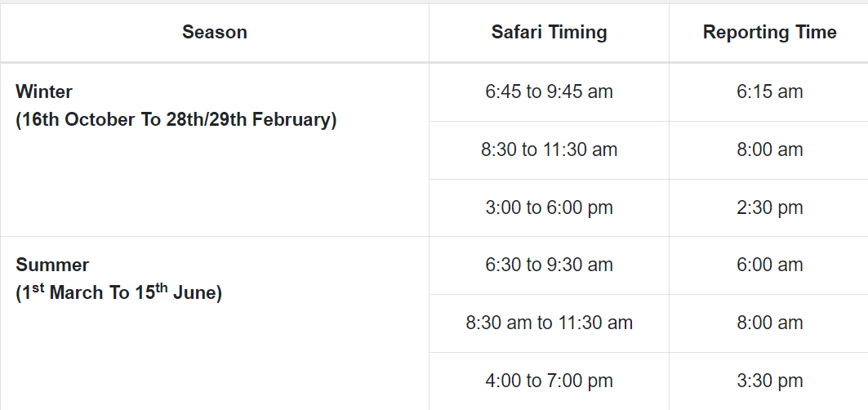Click the 3:00 to 6:00 pm timing cell
868x410 pixels.
(549, 207)
